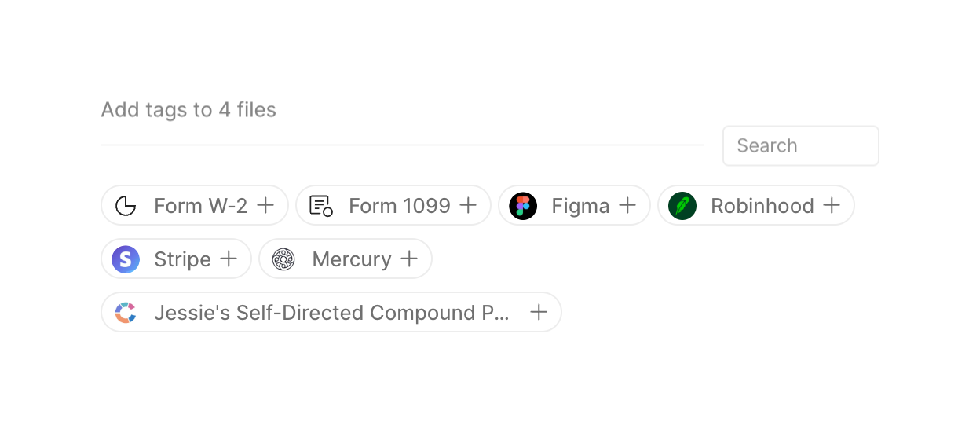The height and width of the screenshot is (433, 980).
Task: Choose the Jessie's Self-Directed Compound tag label
Action: click(331, 313)
